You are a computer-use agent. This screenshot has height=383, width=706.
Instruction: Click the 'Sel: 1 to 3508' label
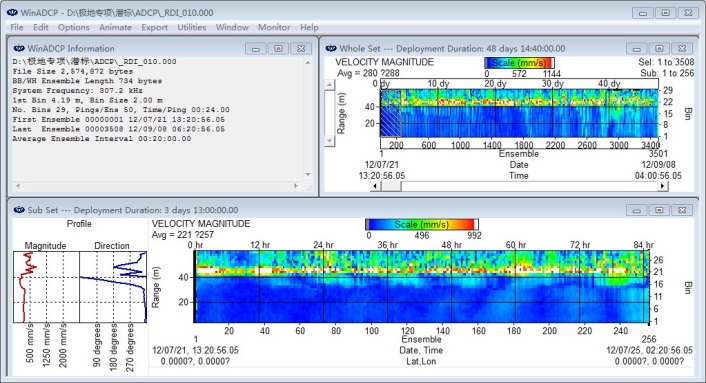pos(666,62)
